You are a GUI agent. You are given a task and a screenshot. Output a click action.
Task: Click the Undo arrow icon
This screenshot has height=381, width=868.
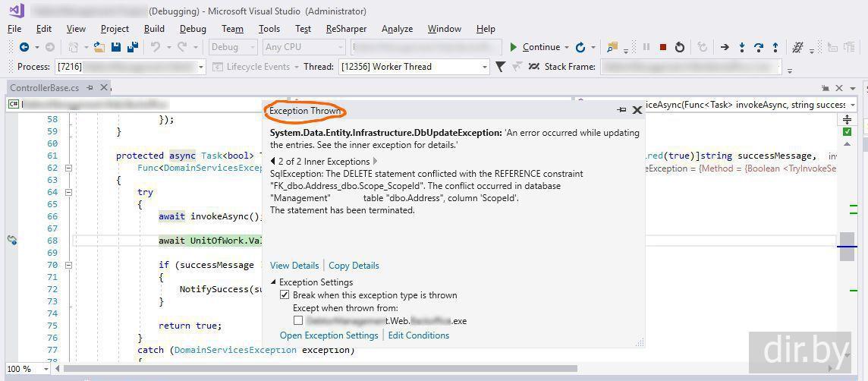(x=155, y=47)
